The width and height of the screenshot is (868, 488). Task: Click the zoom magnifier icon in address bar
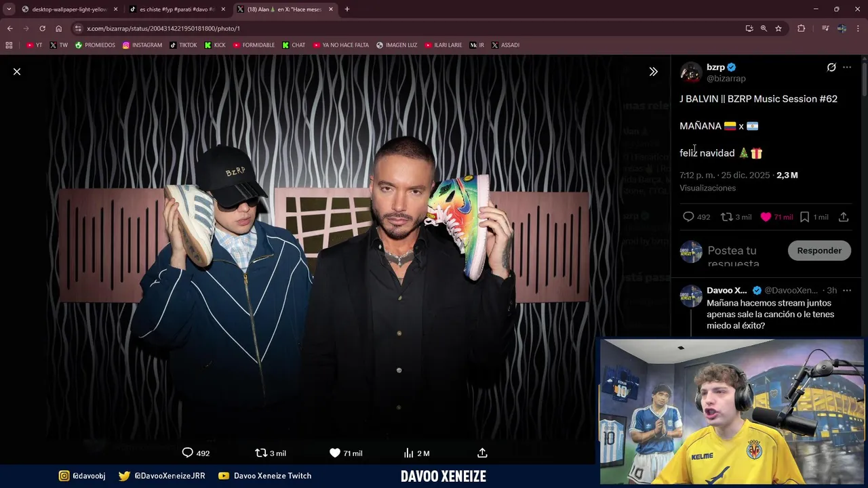pos(764,28)
